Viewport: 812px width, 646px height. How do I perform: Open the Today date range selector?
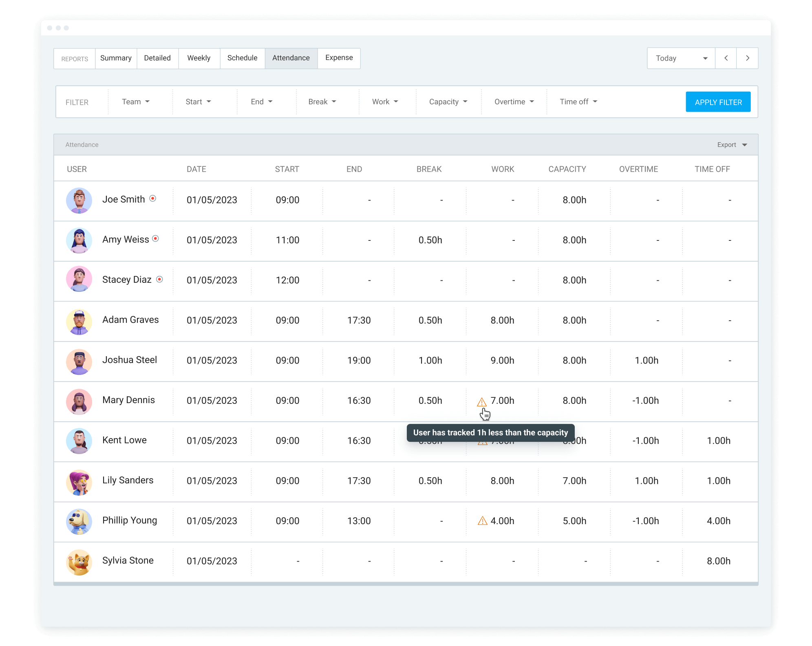[681, 58]
